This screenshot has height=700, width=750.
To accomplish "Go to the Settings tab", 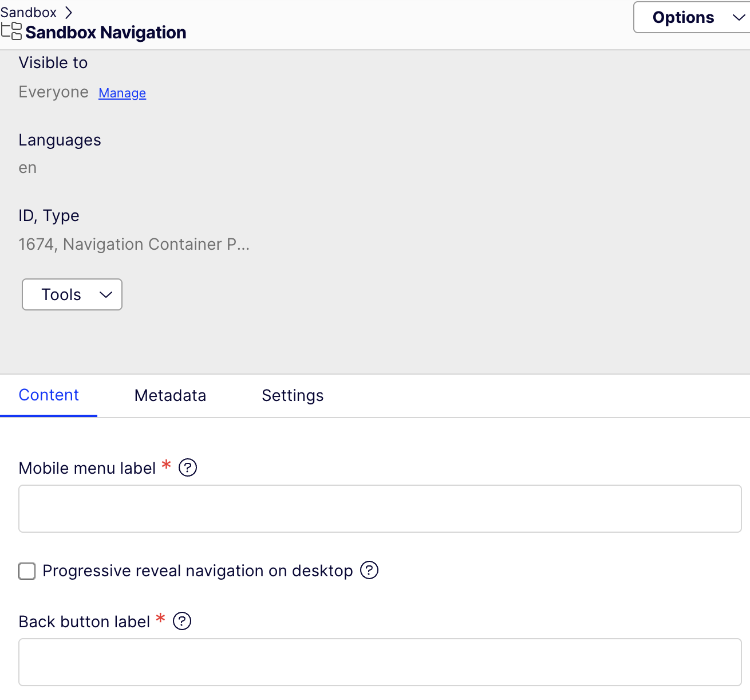I will click(x=293, y=395).
